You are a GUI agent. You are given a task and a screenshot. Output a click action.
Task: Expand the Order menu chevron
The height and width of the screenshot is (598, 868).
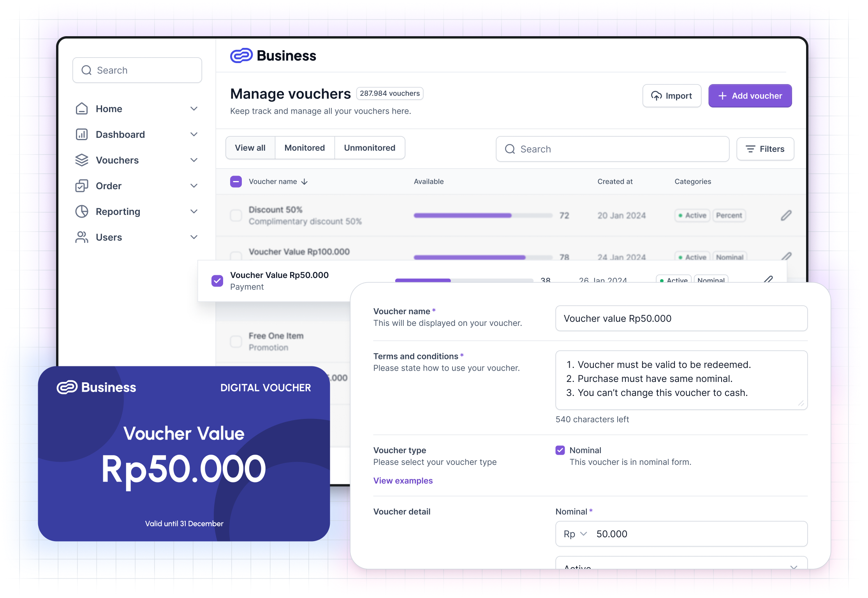(194, 186)
